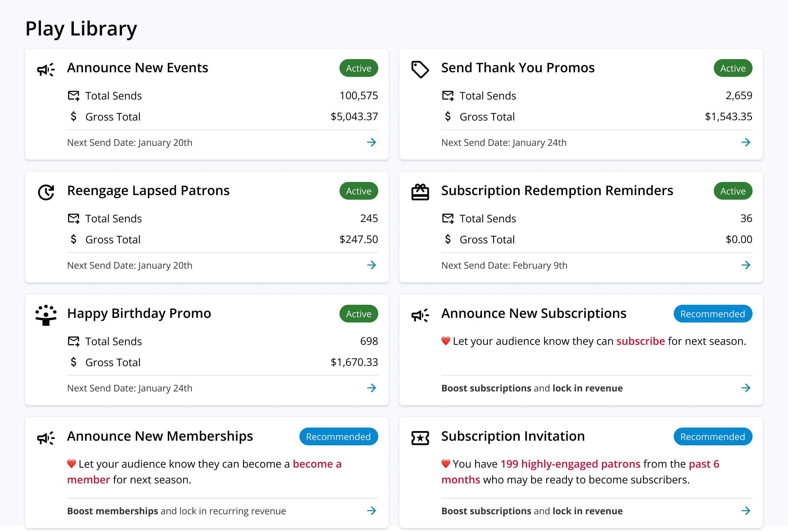The height and width of the screenshot is (532, 788).
Task: Click the '199 highly-engaged patrons' text
Action: (570, 463)
